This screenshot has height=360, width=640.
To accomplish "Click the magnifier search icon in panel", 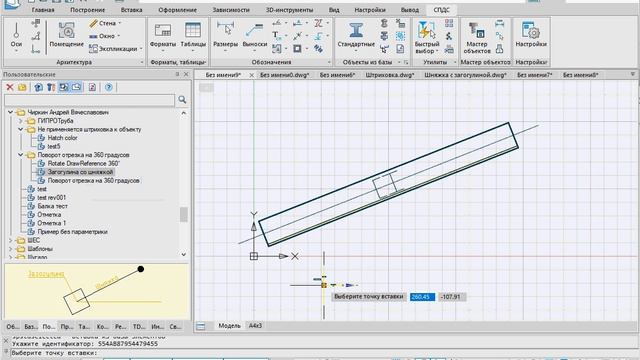I will 182,100.
